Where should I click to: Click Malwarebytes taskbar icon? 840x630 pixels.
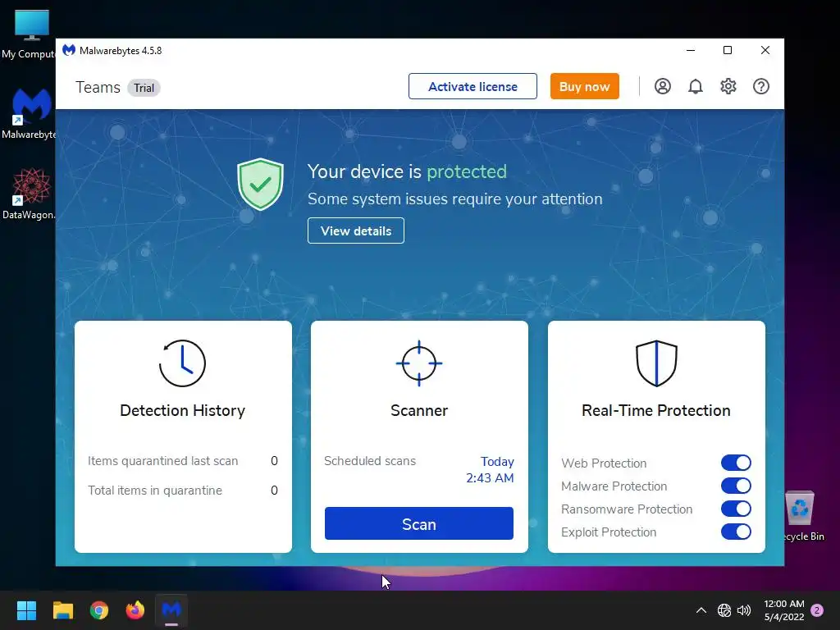[x=171, y=610]
